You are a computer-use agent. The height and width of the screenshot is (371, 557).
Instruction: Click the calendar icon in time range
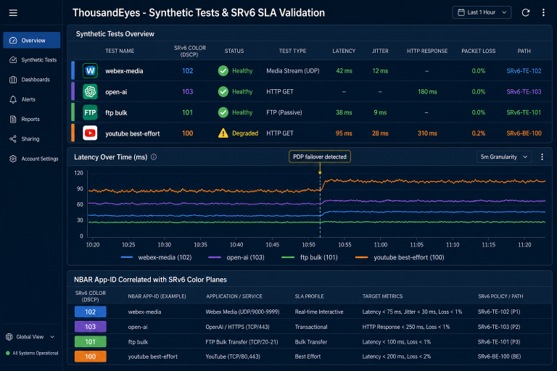tap(461, 12)
